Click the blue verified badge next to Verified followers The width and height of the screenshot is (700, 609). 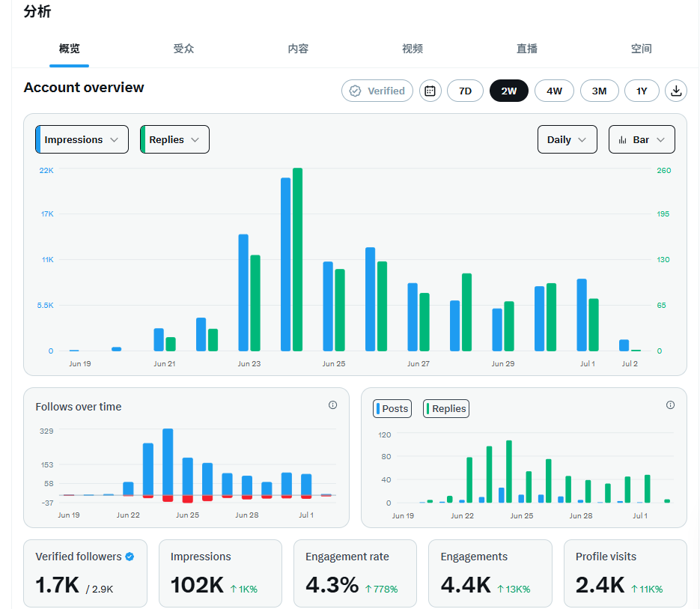[x=130, y=557]
